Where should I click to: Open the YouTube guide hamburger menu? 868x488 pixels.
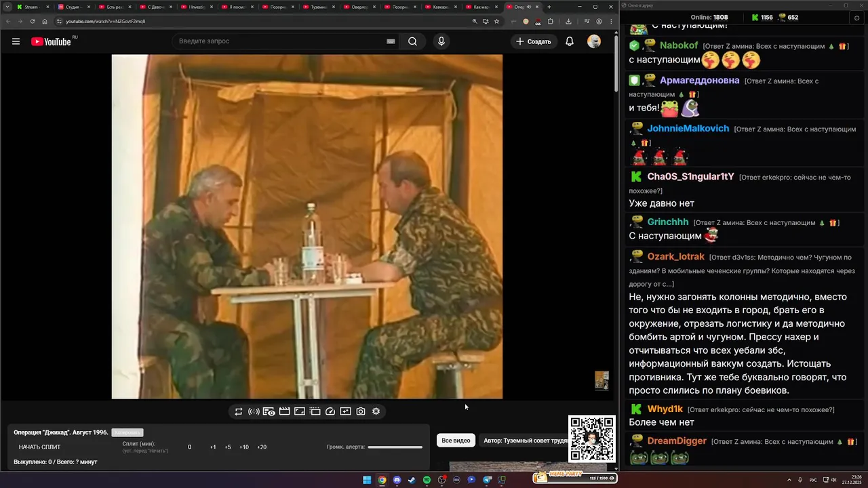16,41
